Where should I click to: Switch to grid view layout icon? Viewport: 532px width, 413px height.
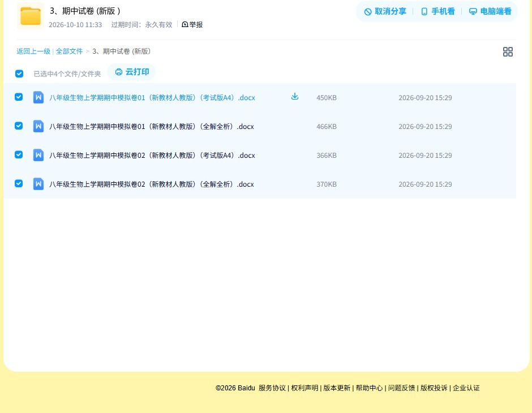(x=508, y=52)
